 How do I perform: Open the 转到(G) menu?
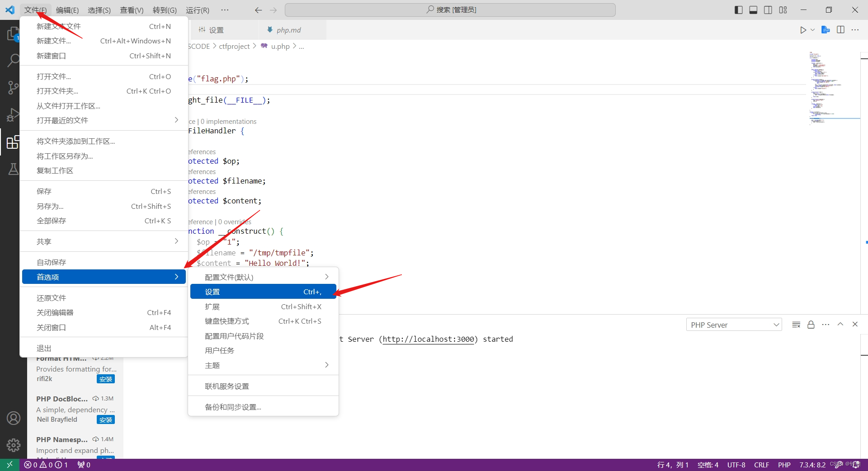coord(165,10)
